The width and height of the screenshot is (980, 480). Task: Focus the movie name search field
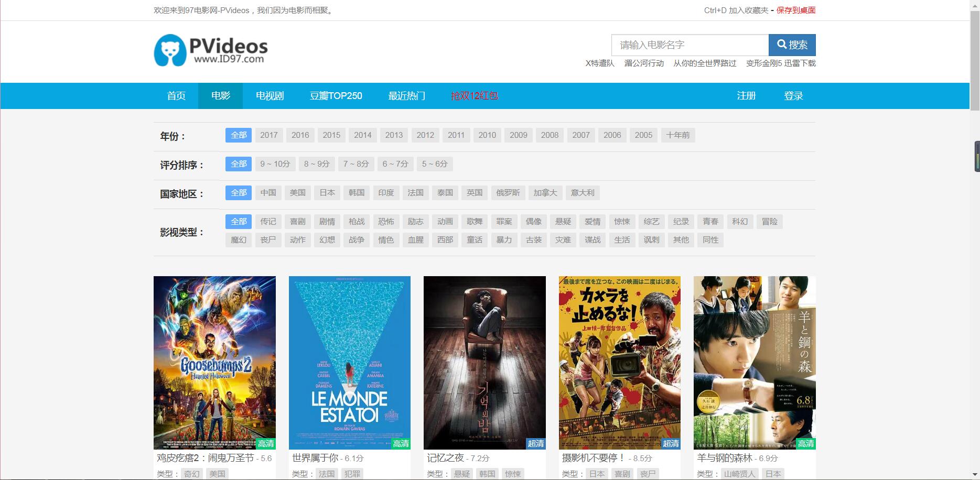click(x=690, y=45)
